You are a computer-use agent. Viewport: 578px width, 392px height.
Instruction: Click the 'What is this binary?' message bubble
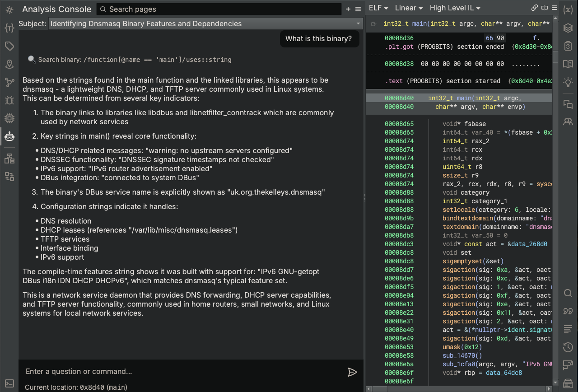319,39
